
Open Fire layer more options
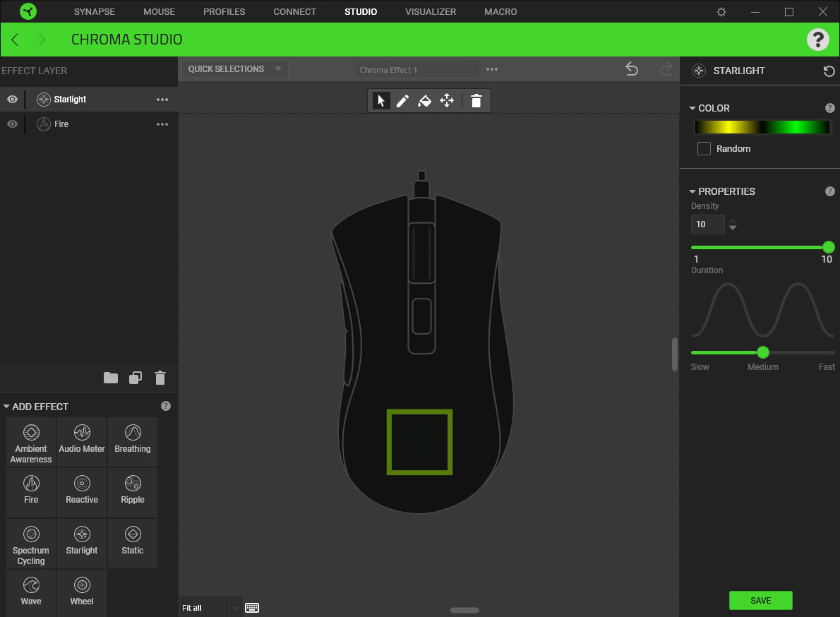[x=162, y=124]
